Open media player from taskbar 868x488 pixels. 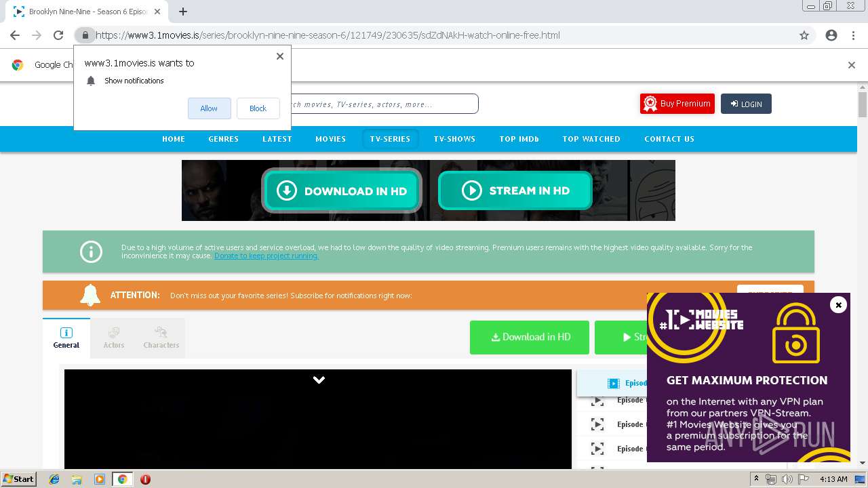100,479
